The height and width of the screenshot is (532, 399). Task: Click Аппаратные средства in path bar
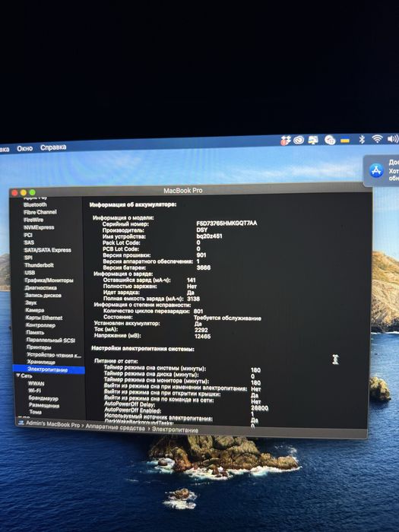(x=115, y=427)
